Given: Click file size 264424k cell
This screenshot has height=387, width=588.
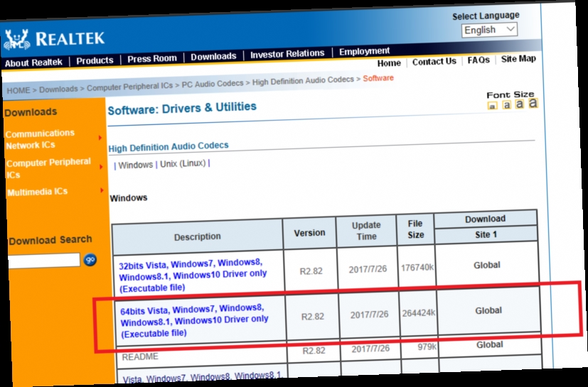Looking at the screenshot, I should (419, 313).
